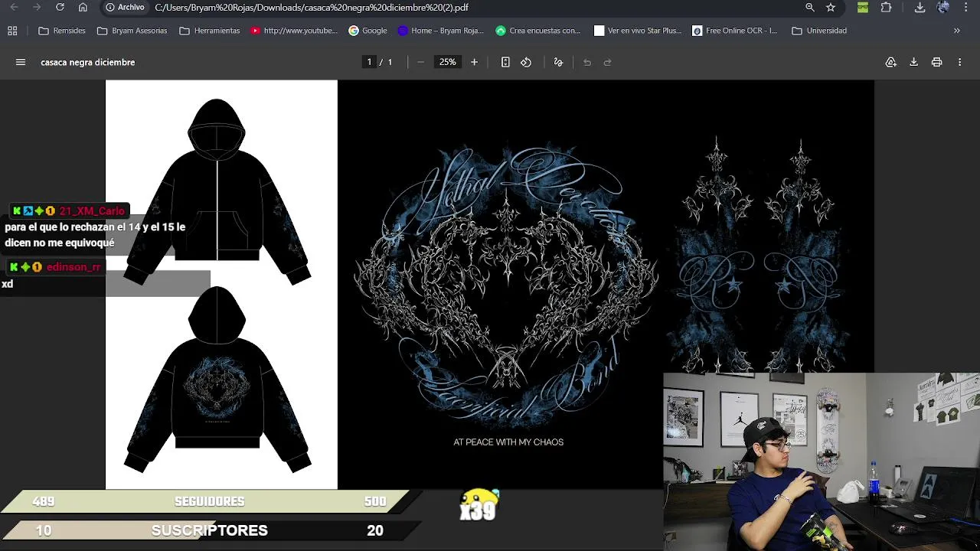Open browser downloads
This screenshot has height=551, width=980.
point(920,7)
